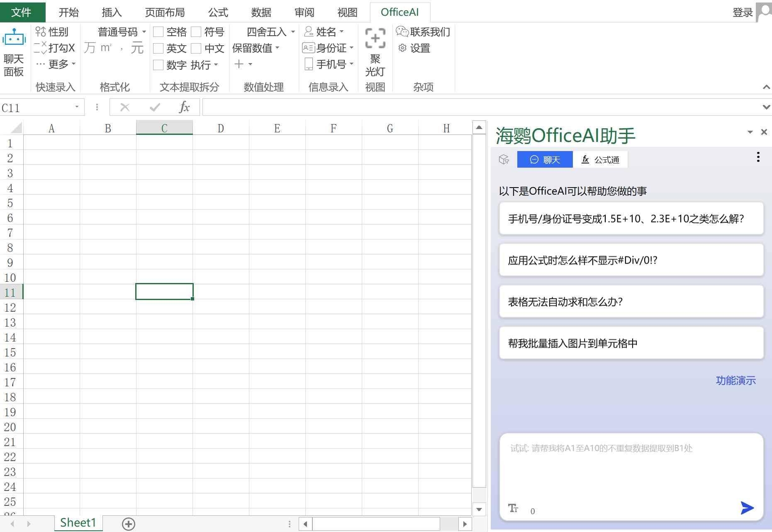772x532 pixels.
Task: Check the 空格 extraction checkbox
Action: pos(158,31)
